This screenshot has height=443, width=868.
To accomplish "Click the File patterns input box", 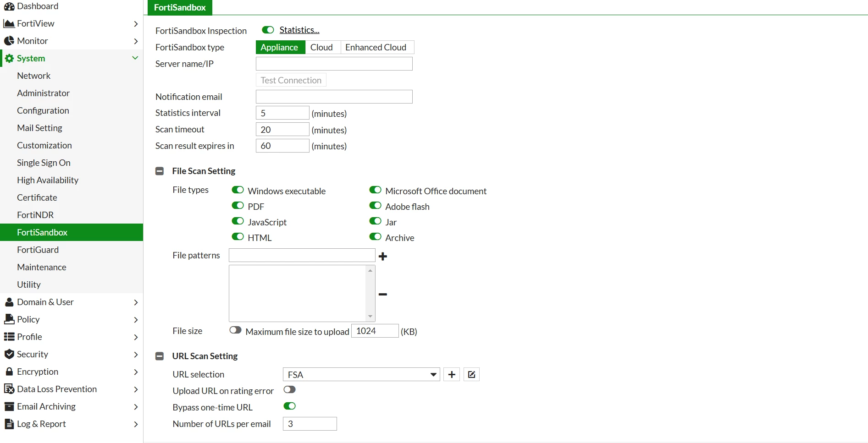I will (302, 255).
